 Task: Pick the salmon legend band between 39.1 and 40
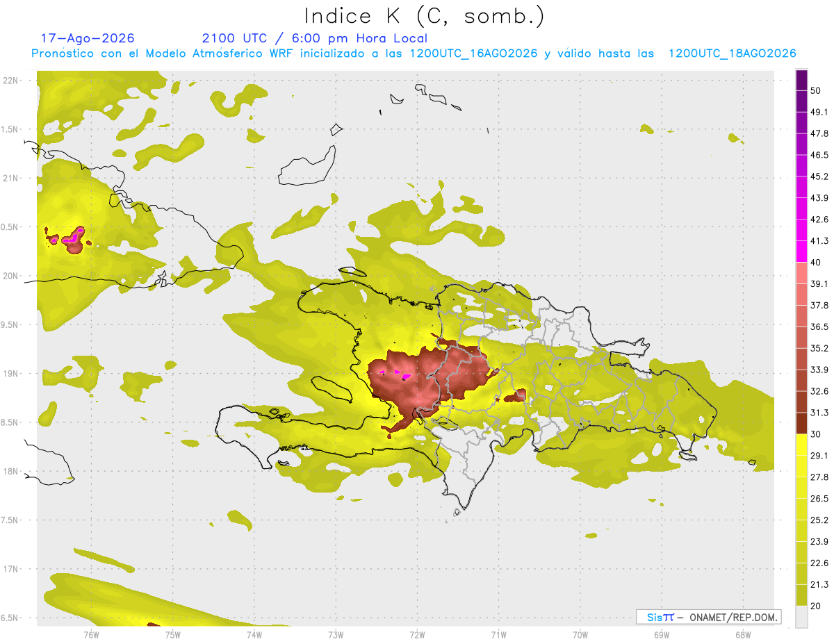801,274
